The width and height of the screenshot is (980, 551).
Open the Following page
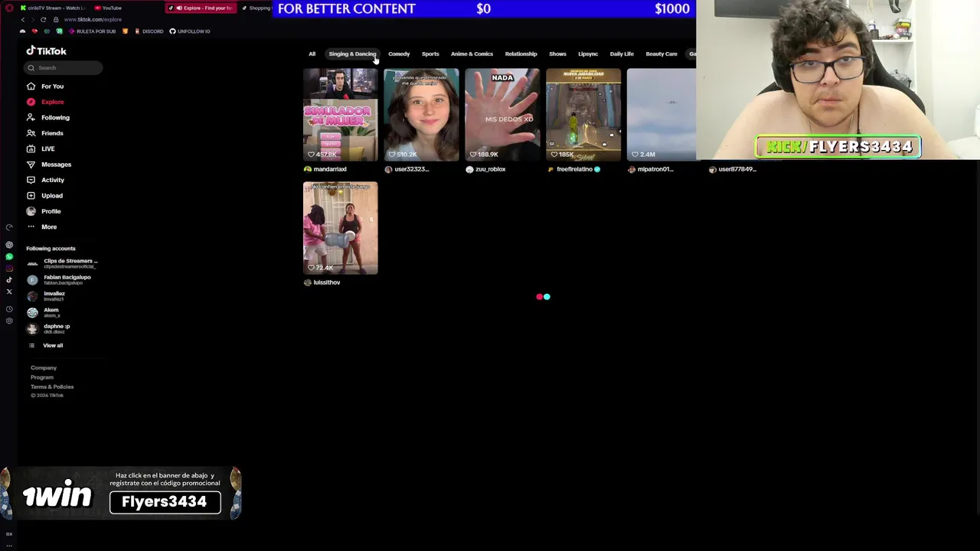[47, 118]
